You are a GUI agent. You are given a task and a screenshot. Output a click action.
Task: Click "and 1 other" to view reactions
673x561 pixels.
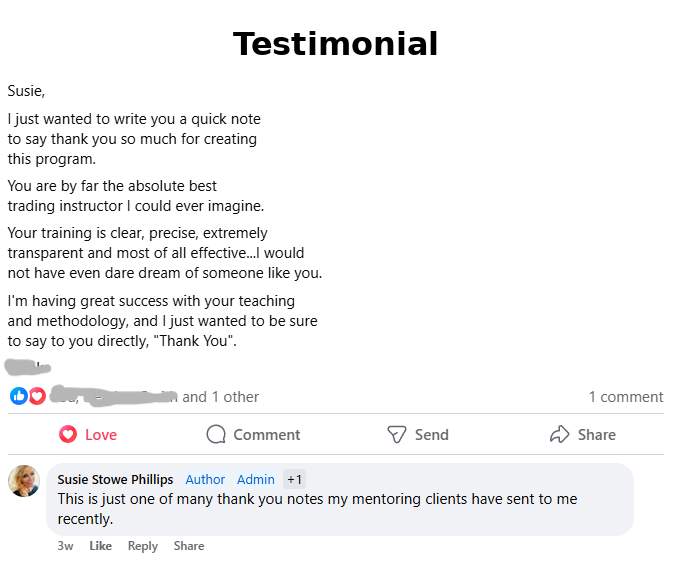point(220,397)
